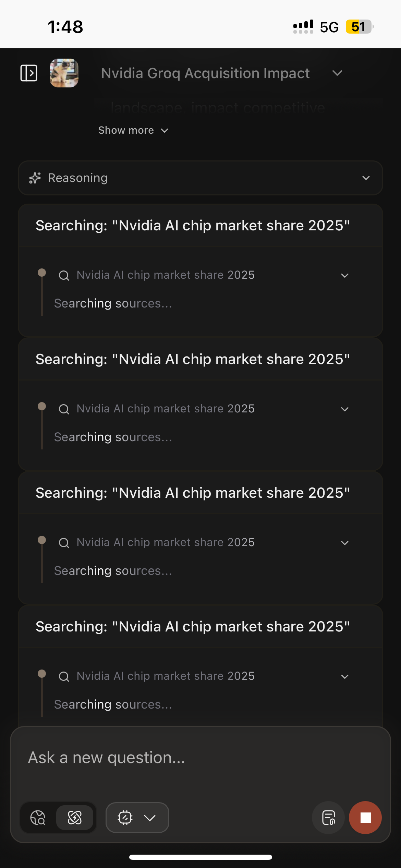This screenshot has height=868, width=401.
Task: Click the attach file icon
Action: pos(328,818)
